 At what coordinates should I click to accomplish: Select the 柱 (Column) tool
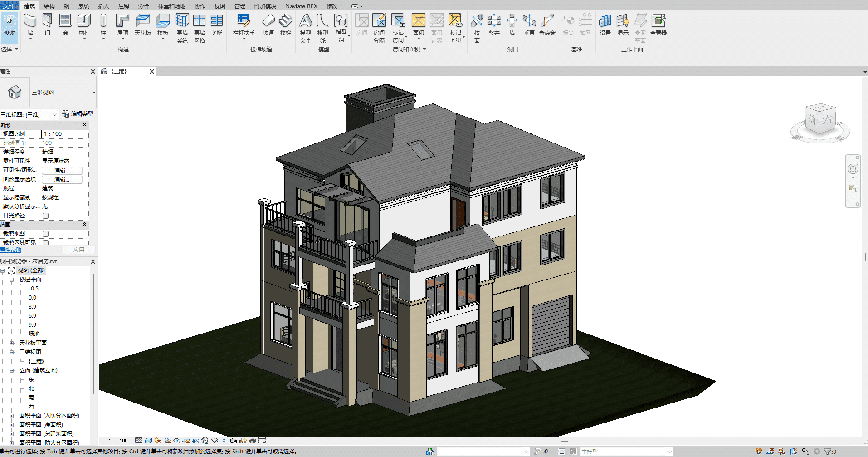(103, 25)
